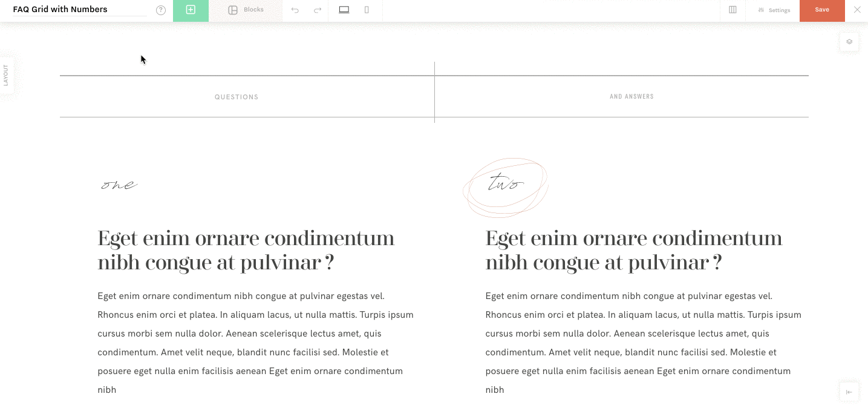Select the left column answer paragraph
The image size is (868, 411).
[255, 343]
